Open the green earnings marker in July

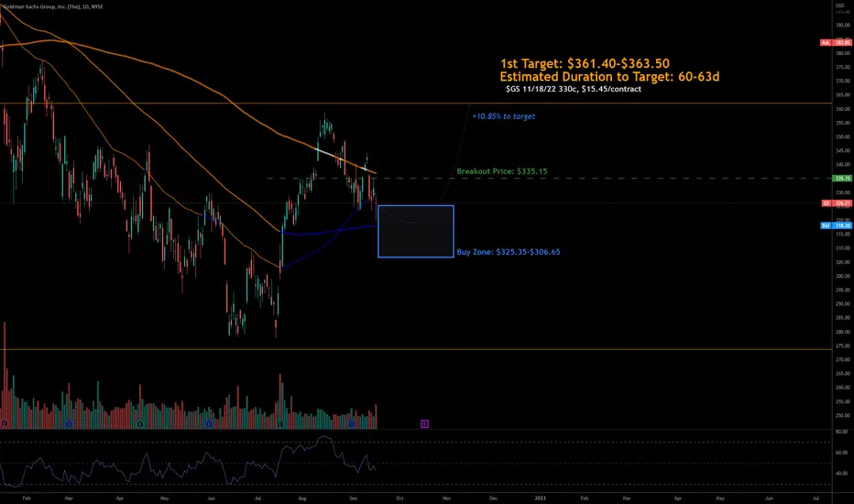pos(280,424)
